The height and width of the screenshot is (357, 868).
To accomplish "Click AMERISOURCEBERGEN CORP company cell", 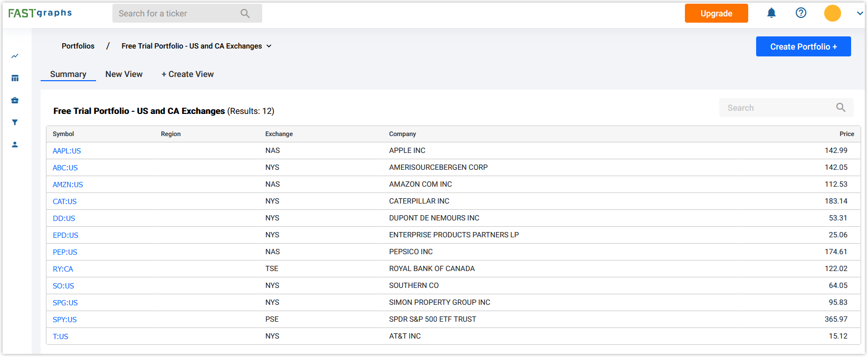I will tap(438, 167).
